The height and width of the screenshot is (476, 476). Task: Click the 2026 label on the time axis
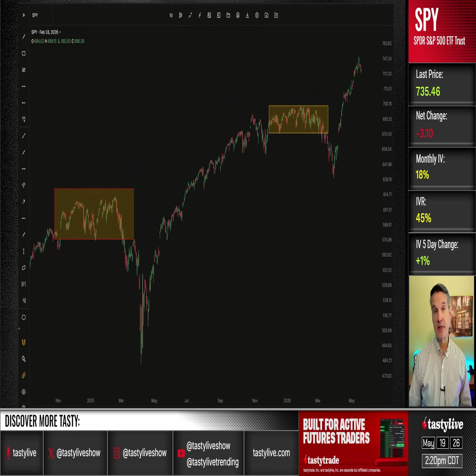coord(287,401)
